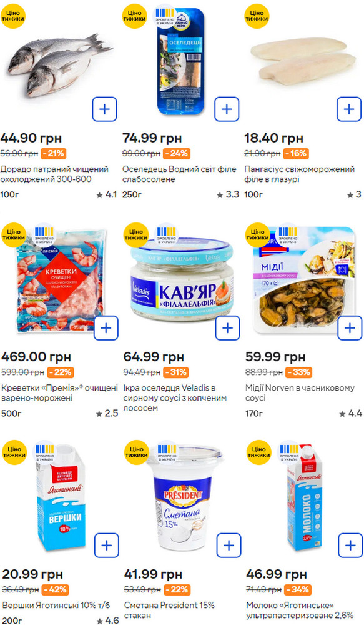Open the Veladis Кав'яр jar image
This screenshot has width=364, height=625.
pyautogui.click(x=182, y=281)
